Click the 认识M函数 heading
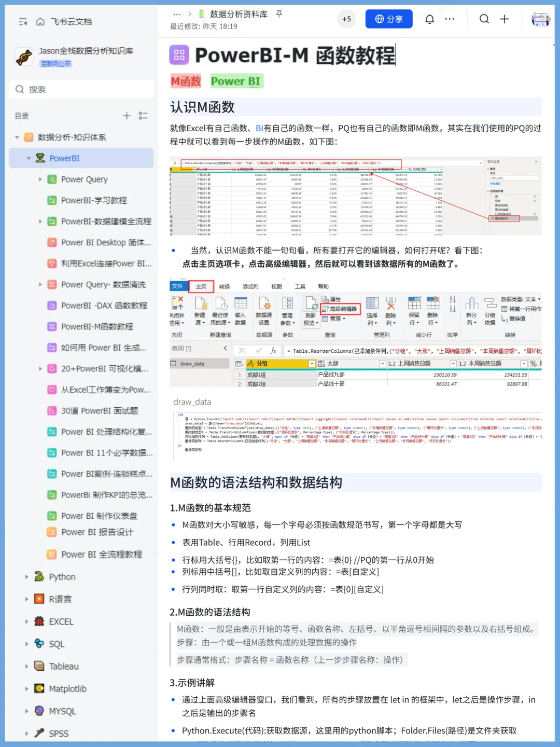This screenshot has height=747, width=560. 202,107
